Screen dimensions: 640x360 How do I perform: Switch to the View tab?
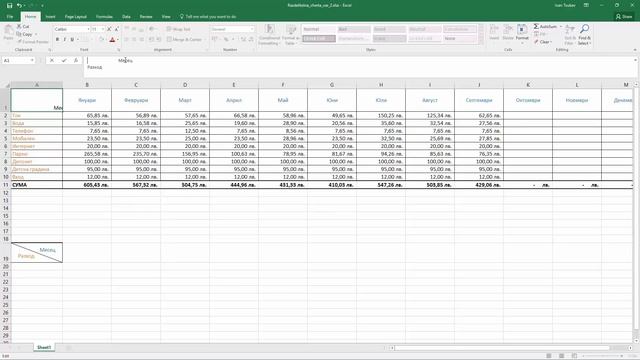(166, 17)
